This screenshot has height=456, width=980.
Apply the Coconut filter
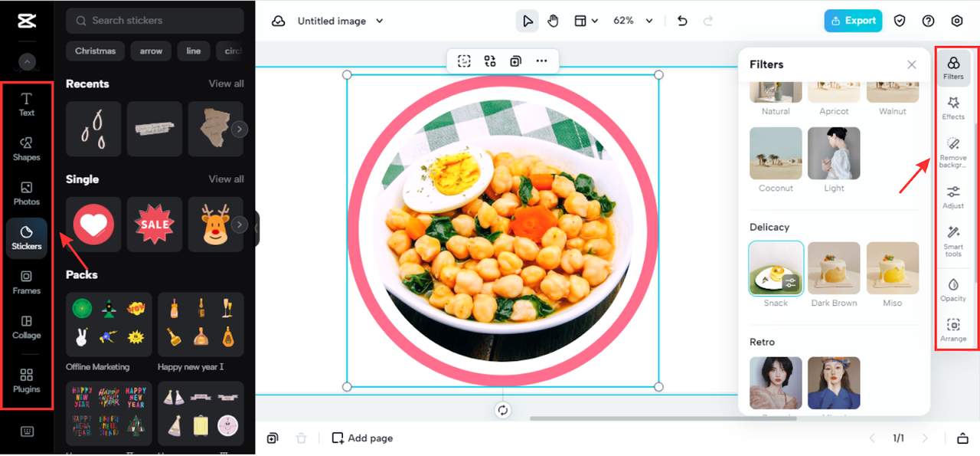(x=776, y=153)
